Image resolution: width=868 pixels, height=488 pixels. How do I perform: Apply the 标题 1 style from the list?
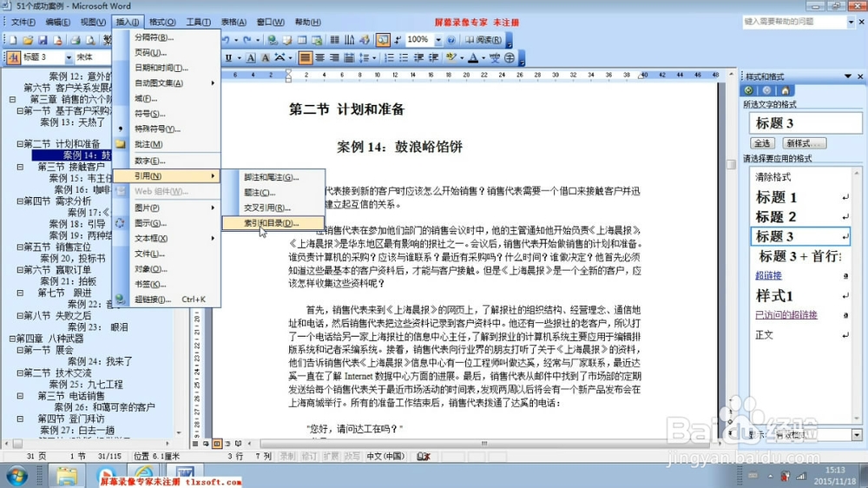click(801, 197)
